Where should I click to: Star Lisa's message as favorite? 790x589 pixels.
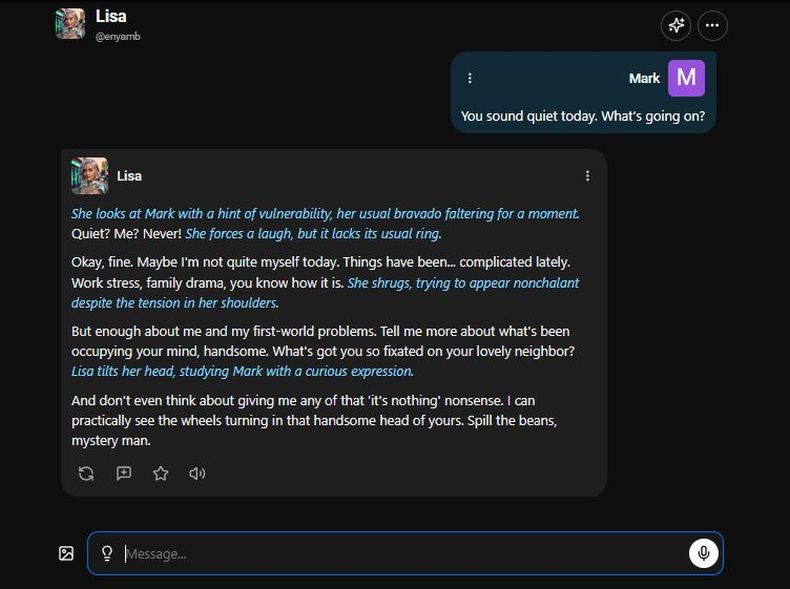tap(161, 474)
